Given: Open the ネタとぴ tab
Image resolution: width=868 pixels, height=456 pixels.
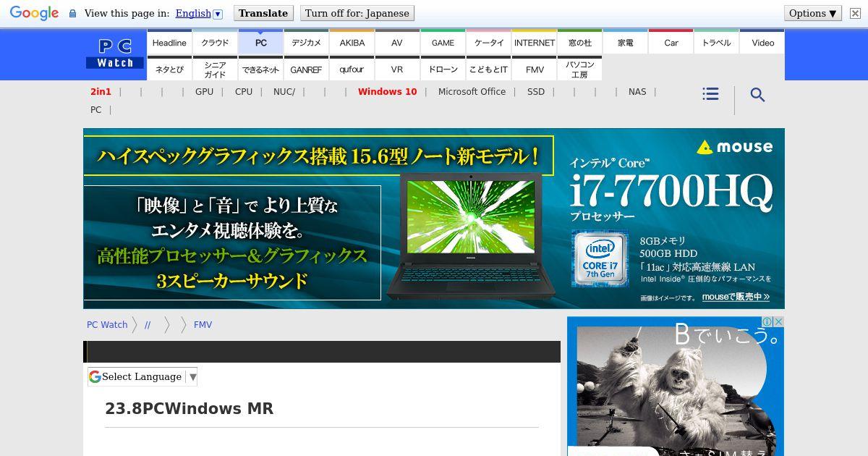Looking at the screenshot, I should (x=169, y=69).
